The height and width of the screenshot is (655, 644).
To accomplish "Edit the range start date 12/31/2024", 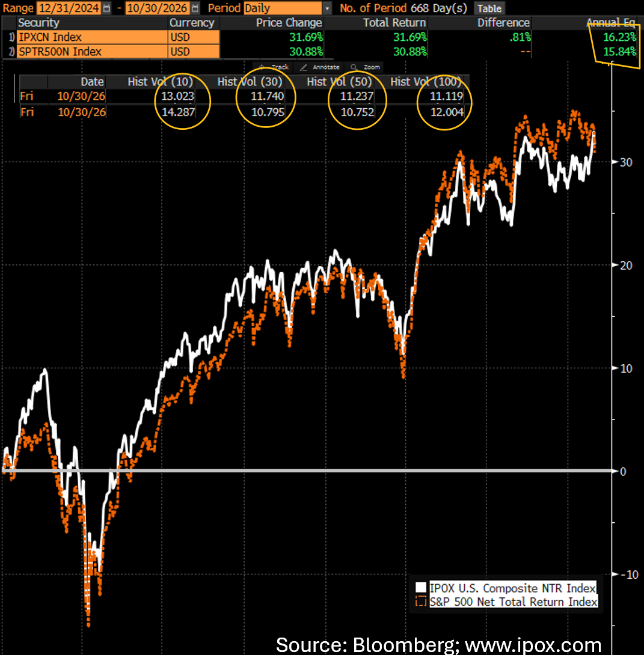I will pos(69,8).
